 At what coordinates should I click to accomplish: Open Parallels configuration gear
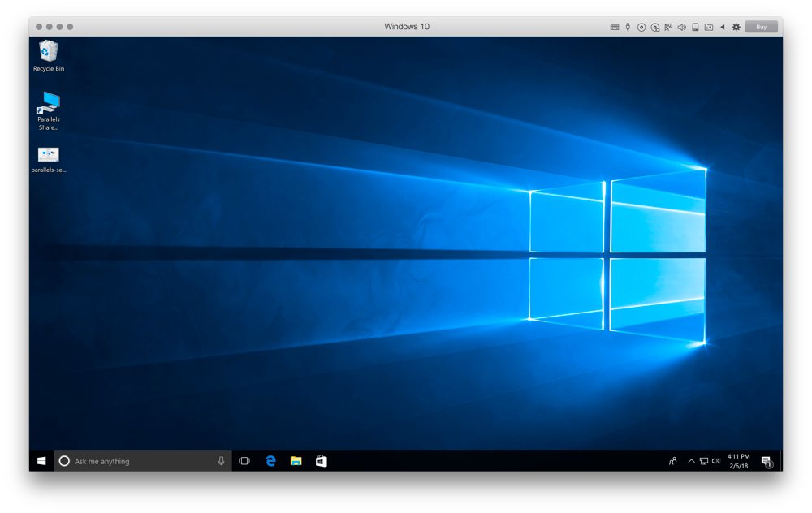point(736,28)
